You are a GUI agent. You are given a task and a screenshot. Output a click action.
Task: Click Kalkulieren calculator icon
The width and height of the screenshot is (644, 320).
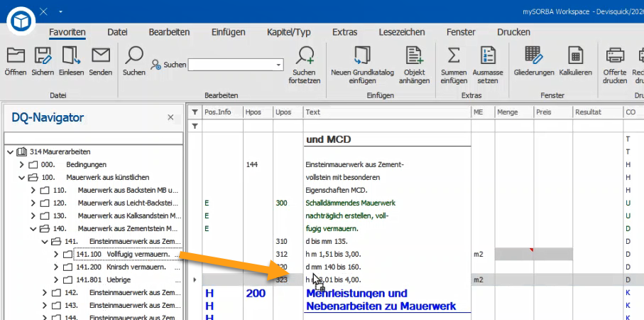click(575, 55)
